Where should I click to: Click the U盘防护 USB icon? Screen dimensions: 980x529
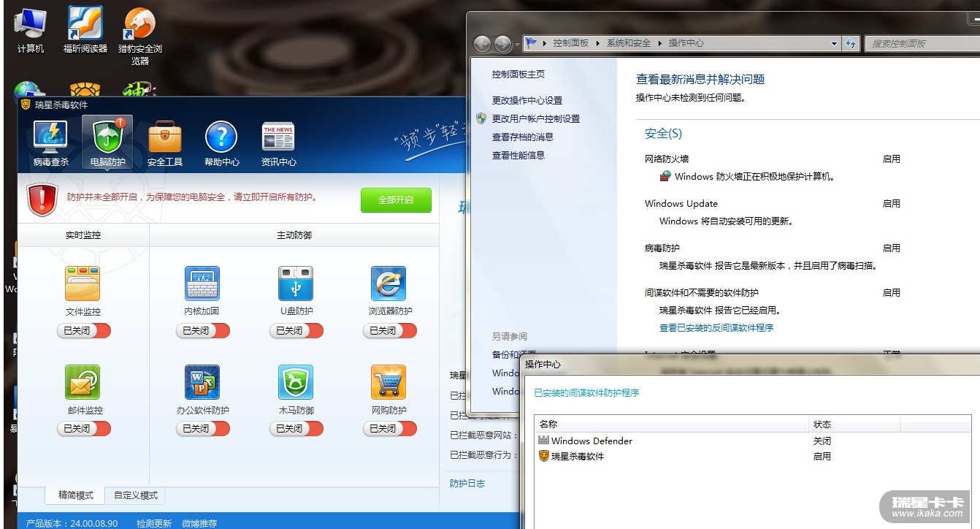point(296,283)
